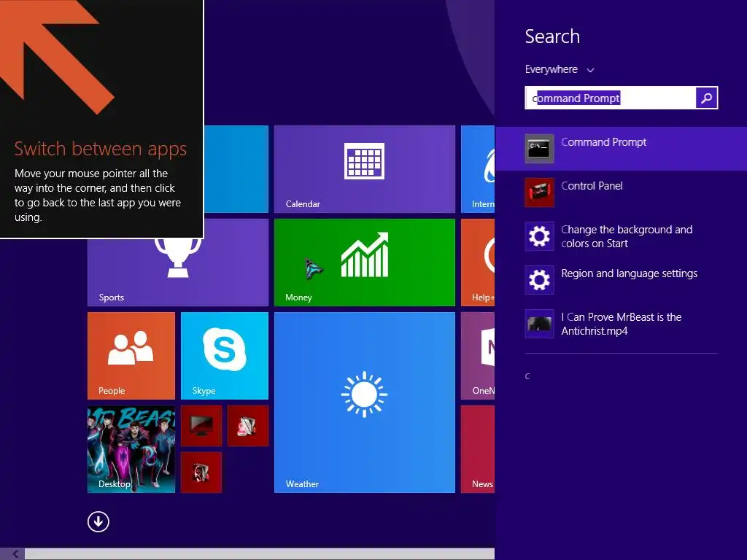Click the gear icon for Region and language
The image size is (747, 560).
pyautogui.click(x=539, y=280)
